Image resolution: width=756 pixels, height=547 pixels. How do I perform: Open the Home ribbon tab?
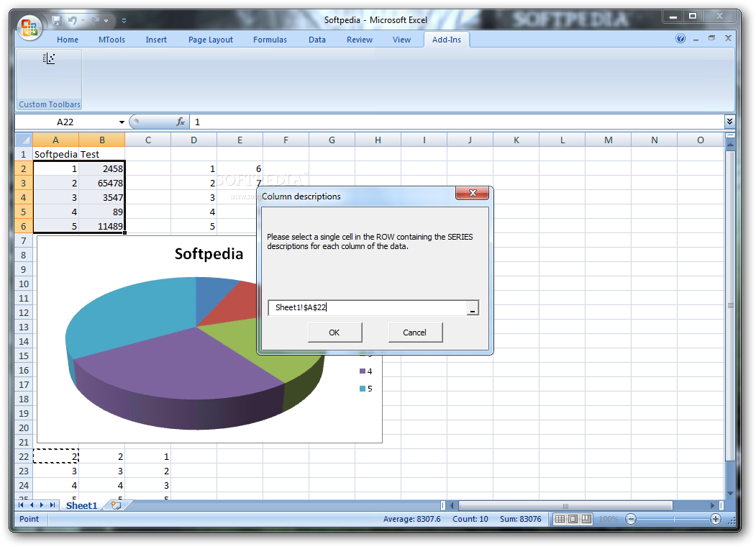point(68,40)
